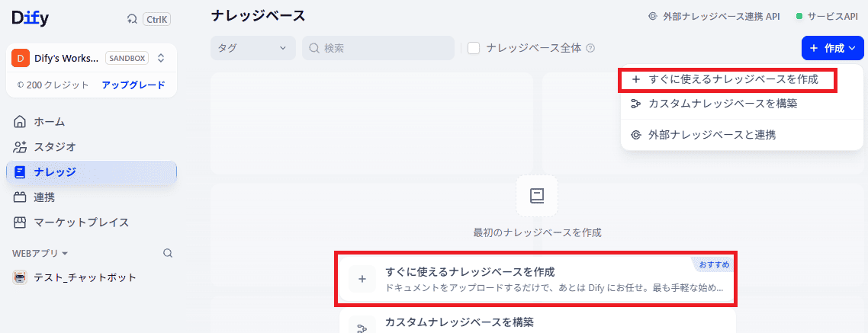Click the book icon beside ナレッジ

pos(20,172)
